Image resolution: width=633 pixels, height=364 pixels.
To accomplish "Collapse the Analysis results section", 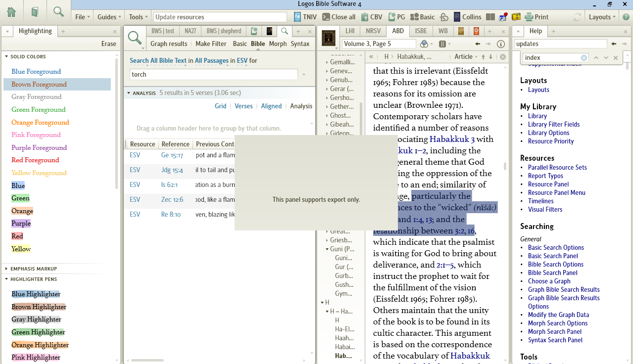I will [x=129, y=93].
